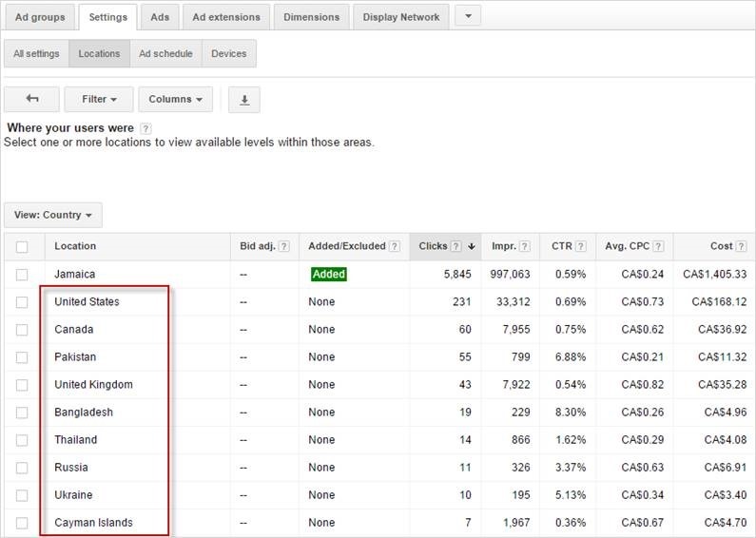Open the Ad schedule sub-tab
The width and height of the screenshot is (756, 538).
[x=165, y=54]
